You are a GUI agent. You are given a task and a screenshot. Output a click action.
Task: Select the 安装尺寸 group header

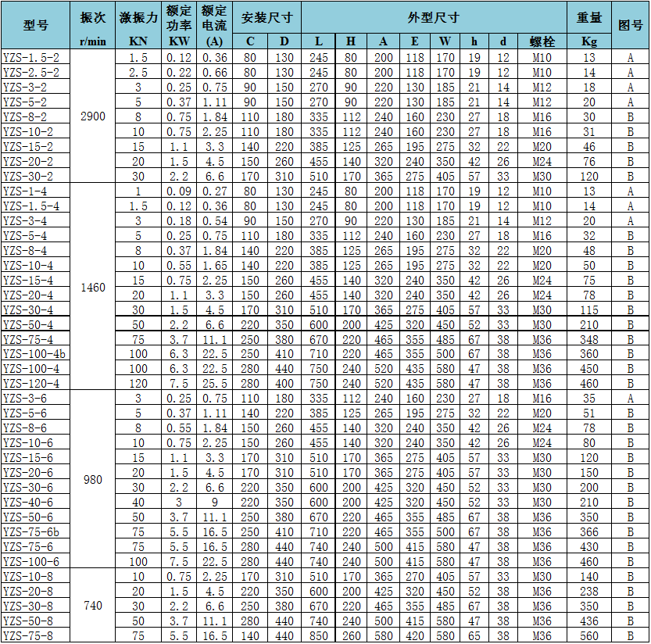(266, 17)
